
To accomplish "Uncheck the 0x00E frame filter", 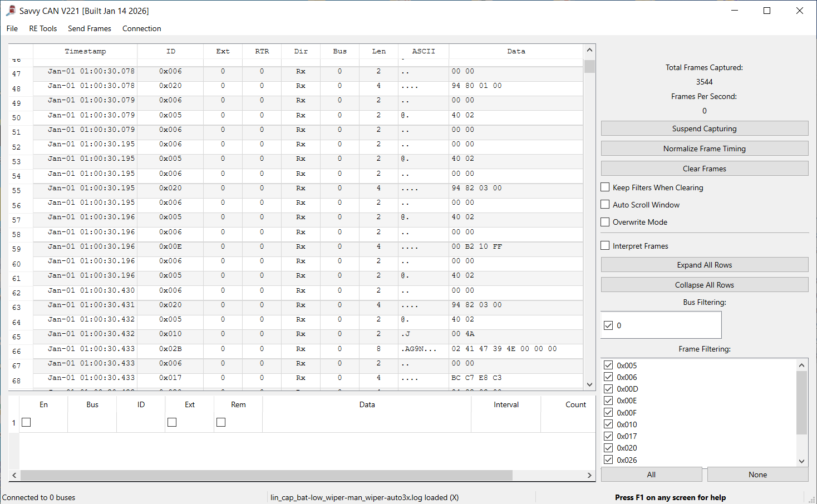I will [x=608, y=401].
